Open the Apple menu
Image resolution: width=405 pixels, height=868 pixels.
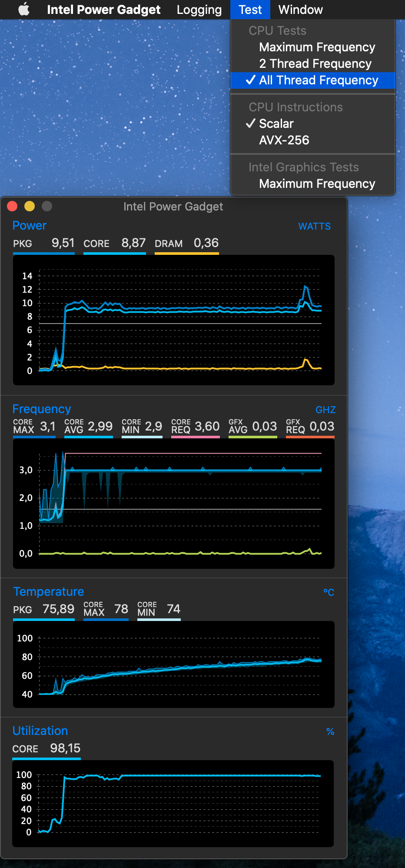(24, 9)
